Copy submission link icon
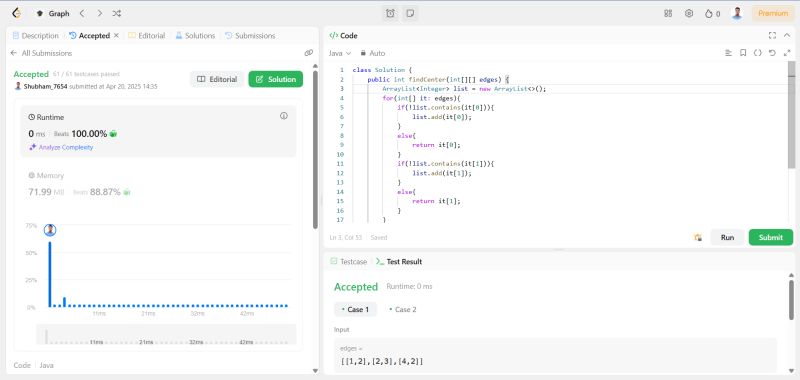800x380 pixels. [x=308, y=53]
